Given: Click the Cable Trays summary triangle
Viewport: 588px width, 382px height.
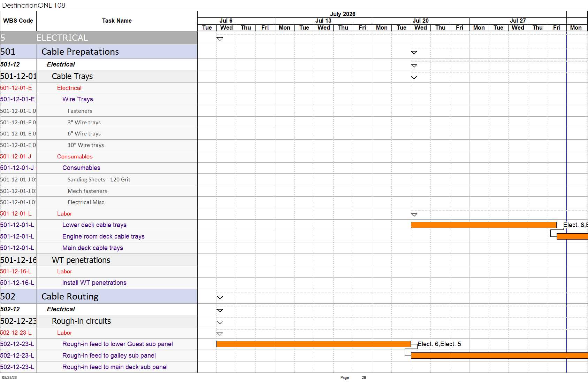Looking at the screenshot, I should pyautogui.click(x=414, y=77).
